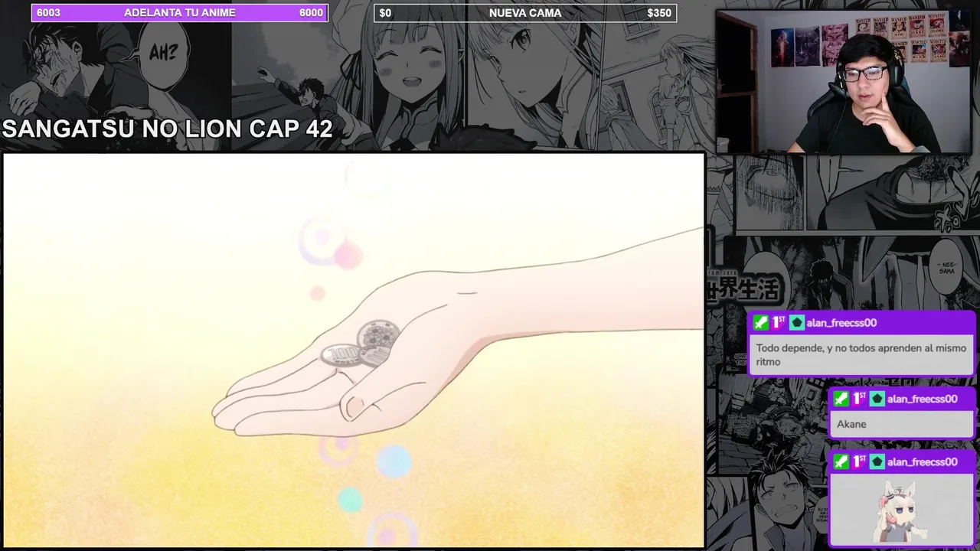Click the anime video showing hand with coins
The width and height of the screenshot is (980, 551).
coord(354,350)
